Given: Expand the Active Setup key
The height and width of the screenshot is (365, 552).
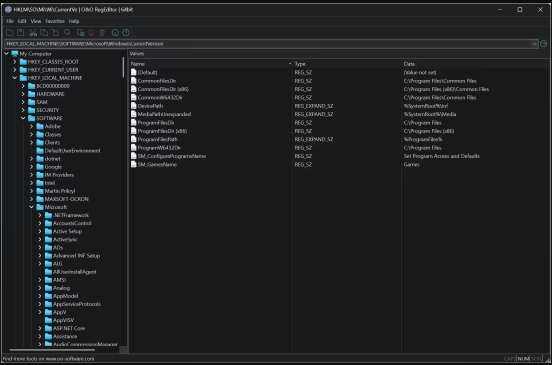Looking at the screenshot, I should [40, 231].
